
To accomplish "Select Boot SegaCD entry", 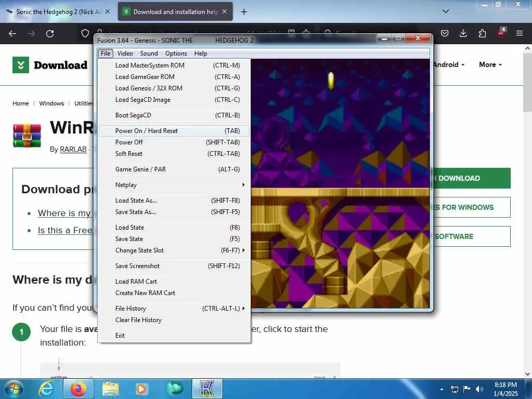I will point(175,115).
